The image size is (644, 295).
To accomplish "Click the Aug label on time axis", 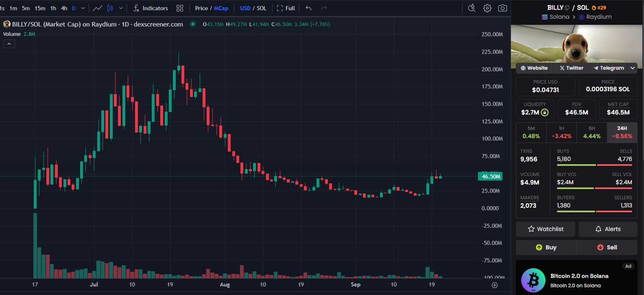I will pos(225,284).
